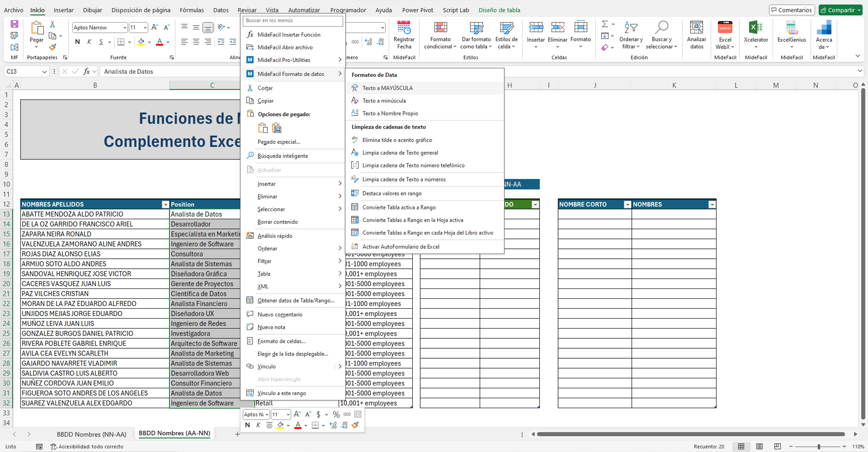The image size is (868, 452).
Task: Open the NOMBRE CORTO column filter dropdown
Action: pyautogui.click(x=627, y=205)
